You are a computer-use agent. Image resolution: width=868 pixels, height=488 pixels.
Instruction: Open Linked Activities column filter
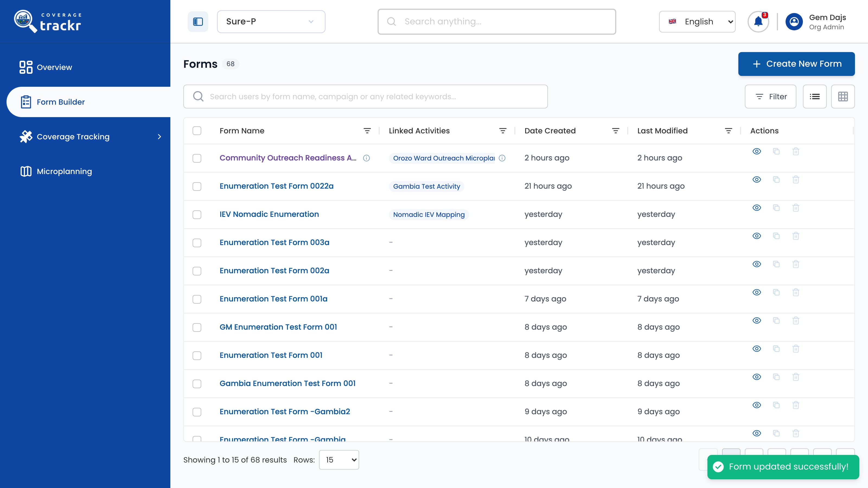503,131
